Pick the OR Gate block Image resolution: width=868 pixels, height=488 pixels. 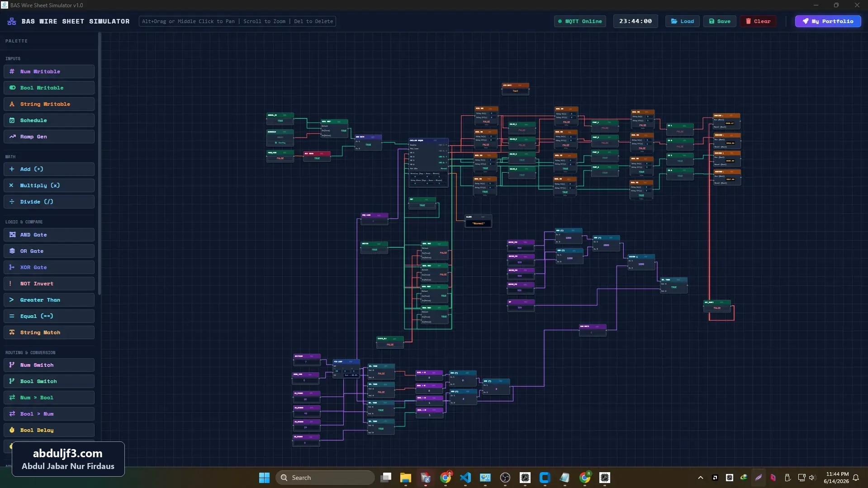49,251
